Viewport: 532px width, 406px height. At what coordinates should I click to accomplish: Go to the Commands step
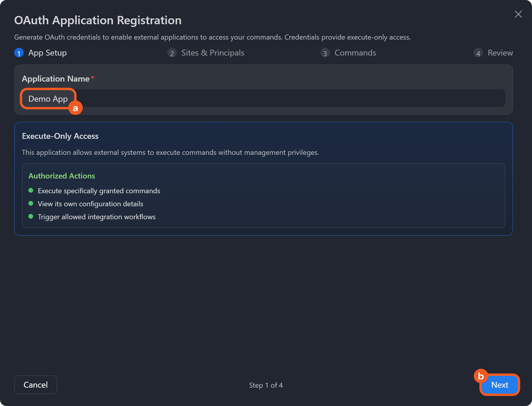click(355, 53)
